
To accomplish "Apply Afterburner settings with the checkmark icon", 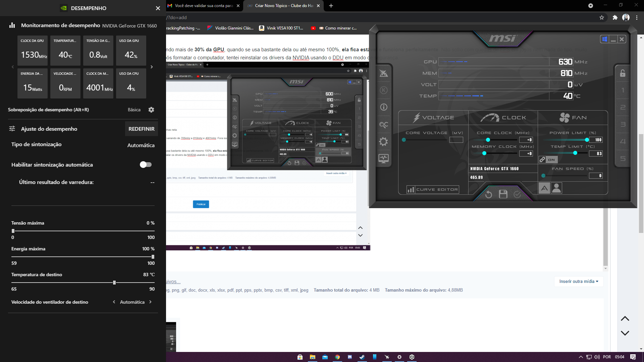I will [518, 194].
